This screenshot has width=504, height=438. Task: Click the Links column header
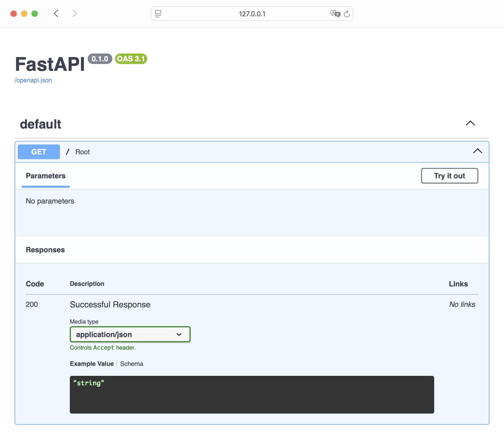click(458, 284)
